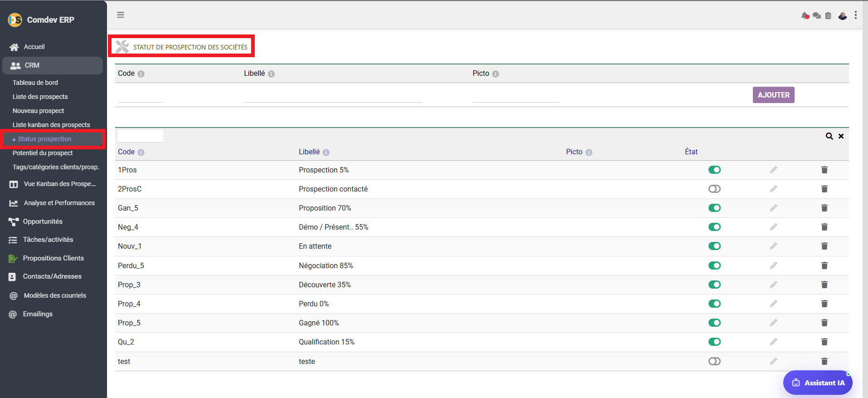Click info icon next to top Libellé

(x=271, y=74)
